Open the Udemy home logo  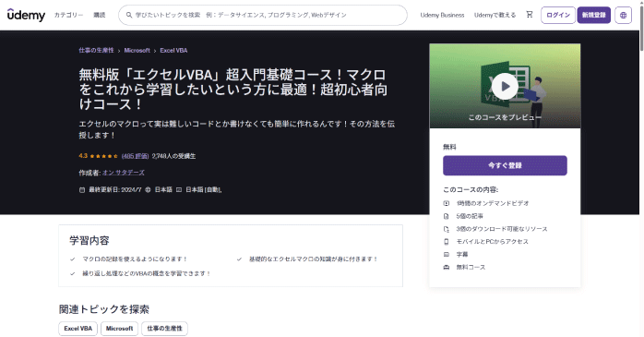(26, 15)
